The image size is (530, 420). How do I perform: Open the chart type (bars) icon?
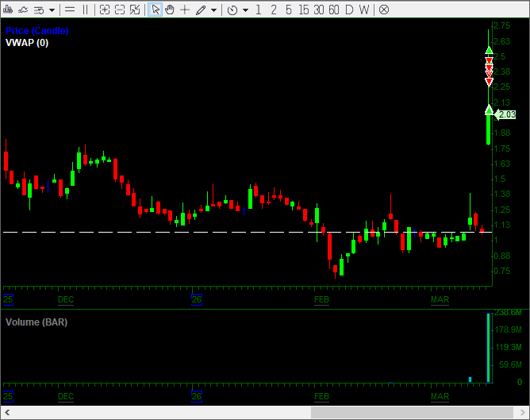pyautogui.click(x=7, y=10)
